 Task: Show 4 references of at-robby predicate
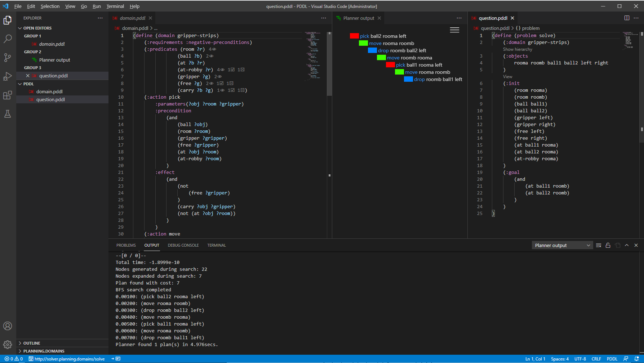(221, 70)
